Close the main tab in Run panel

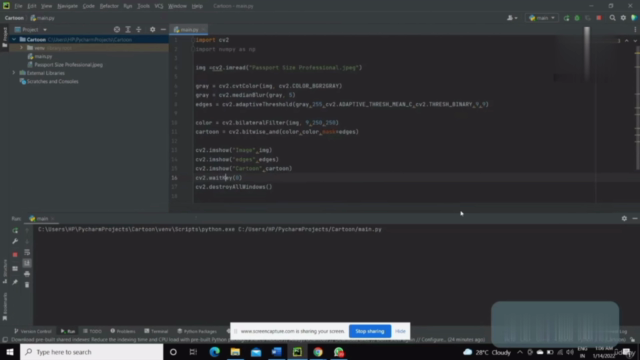pos(53,219)
